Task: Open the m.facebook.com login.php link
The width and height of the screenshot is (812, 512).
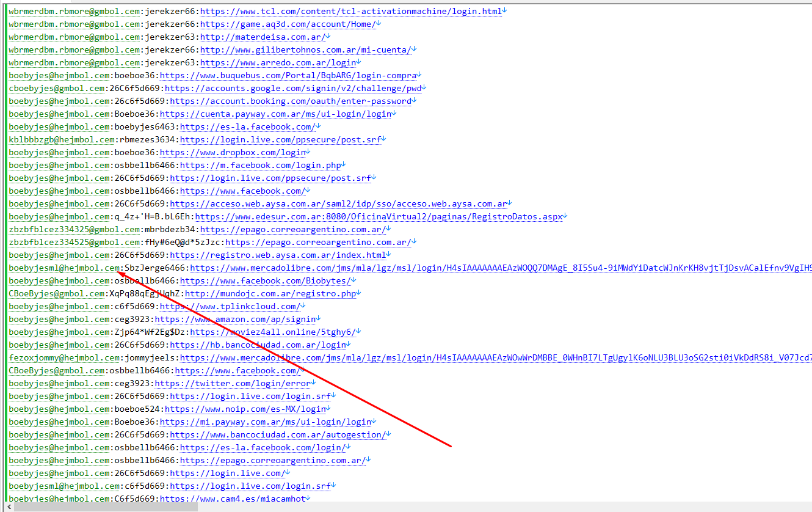Action: 261,166
